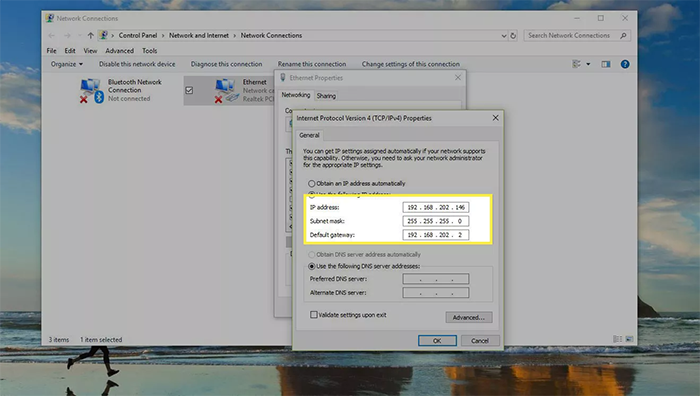The width and height of the screenshot is (700, 396).
Task: Select Obtain an IP address automatically
Action: point(312,183)
